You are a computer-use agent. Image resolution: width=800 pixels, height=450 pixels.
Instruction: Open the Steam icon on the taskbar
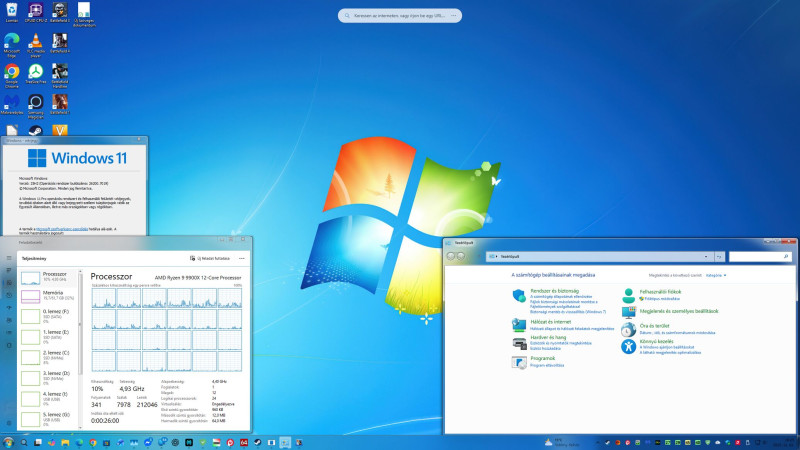(258, 442)
